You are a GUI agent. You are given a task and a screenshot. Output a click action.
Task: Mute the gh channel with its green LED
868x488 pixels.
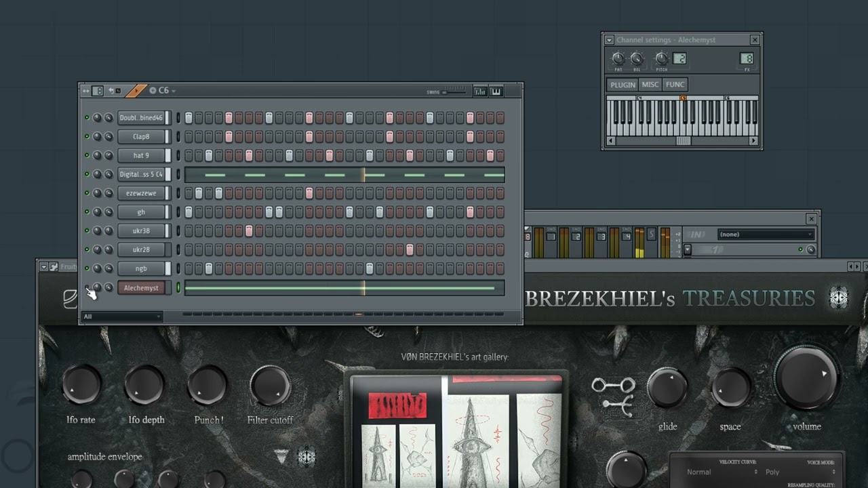coord(87,212)
